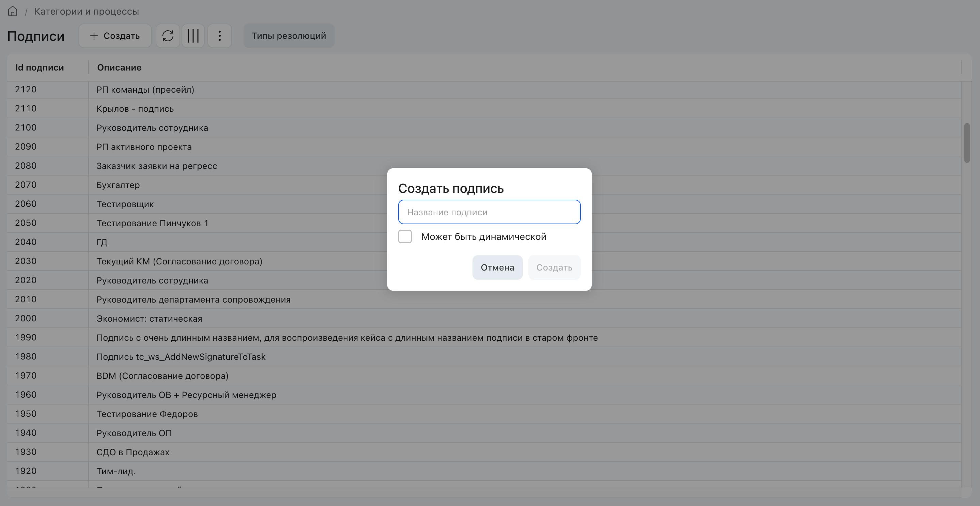Select row "РП команды (пресейл)"
The width and height of the screenshot is (980, 506).
[484, 89]
